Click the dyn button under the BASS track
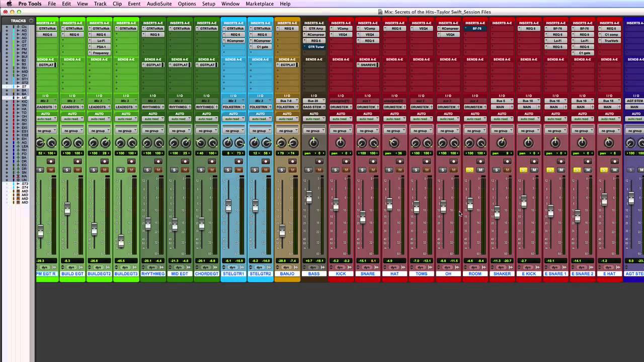644x362 pixels. (313, 267)
